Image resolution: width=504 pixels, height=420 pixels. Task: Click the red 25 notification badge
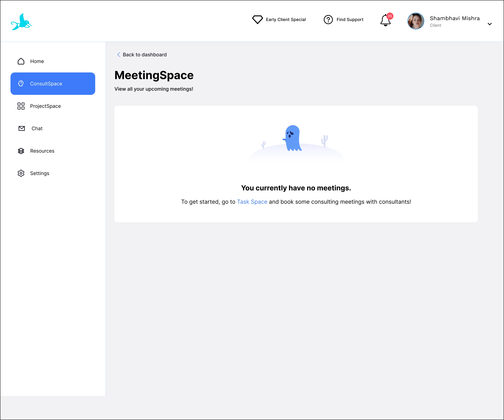(x=390, y=16)
